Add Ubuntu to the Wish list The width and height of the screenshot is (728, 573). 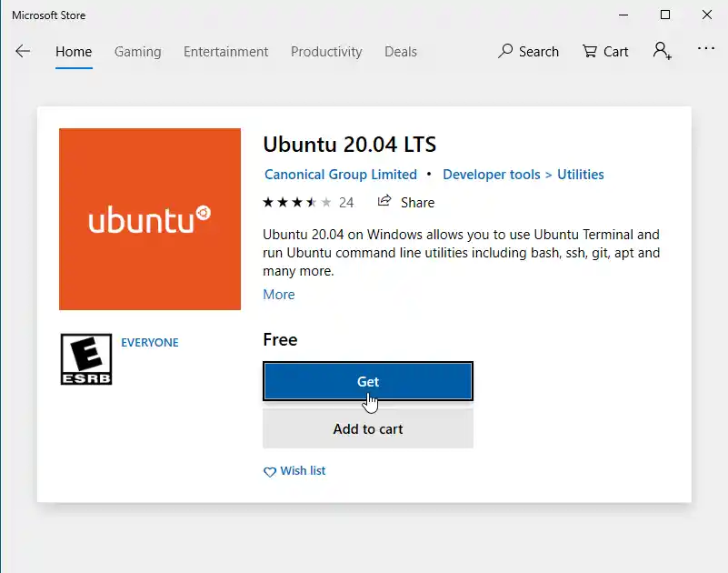[x=294, y=471]
